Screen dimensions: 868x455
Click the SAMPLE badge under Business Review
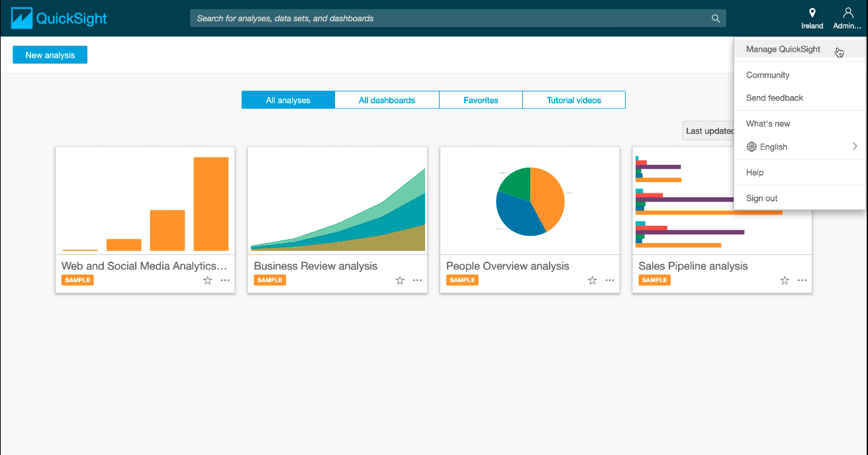click(270, 280)
